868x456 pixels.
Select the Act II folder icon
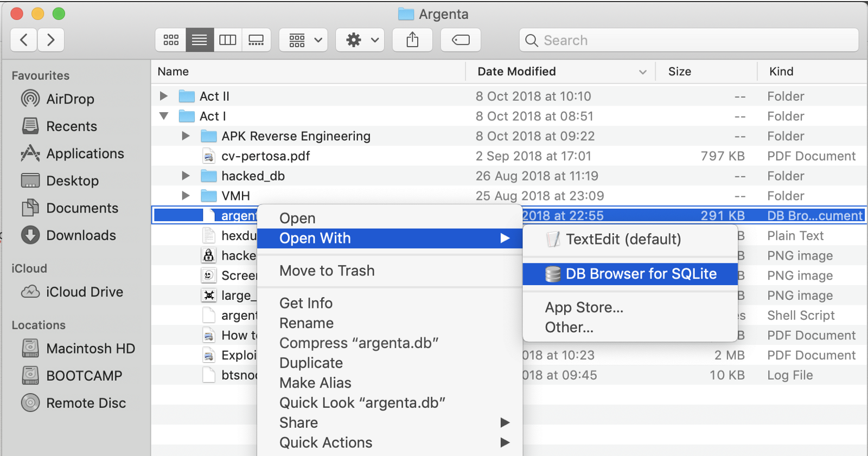[x=187, y=97]
